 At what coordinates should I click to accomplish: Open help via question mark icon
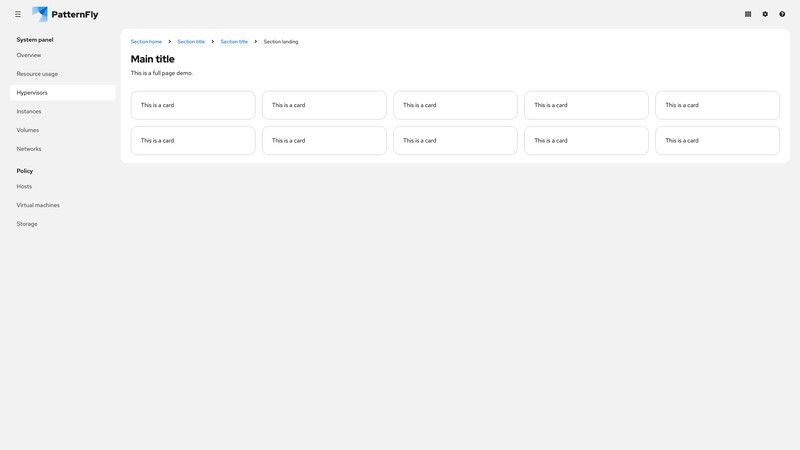pos(782,14)
